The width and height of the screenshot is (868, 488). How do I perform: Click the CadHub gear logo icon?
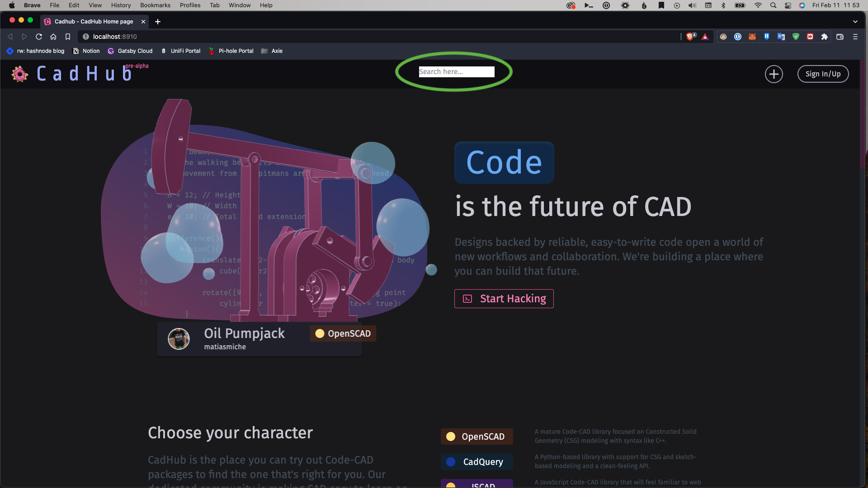20,74
